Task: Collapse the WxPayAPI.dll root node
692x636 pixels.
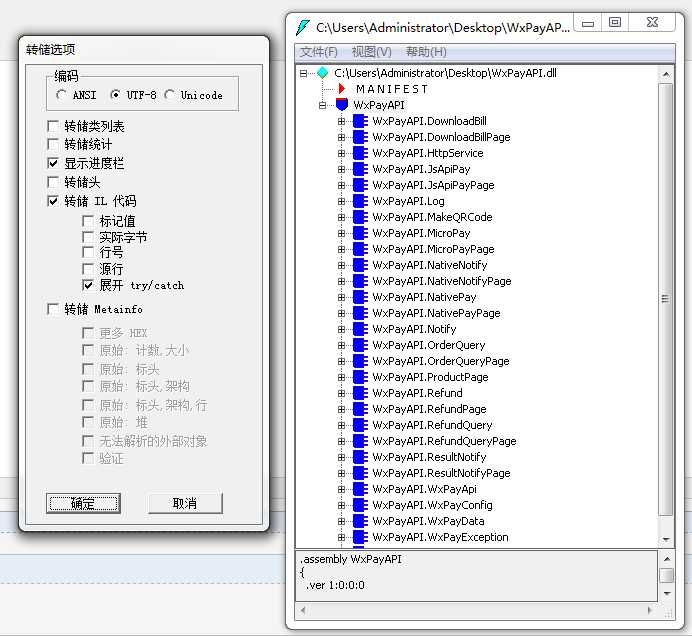Action: [x=303, y=73]
